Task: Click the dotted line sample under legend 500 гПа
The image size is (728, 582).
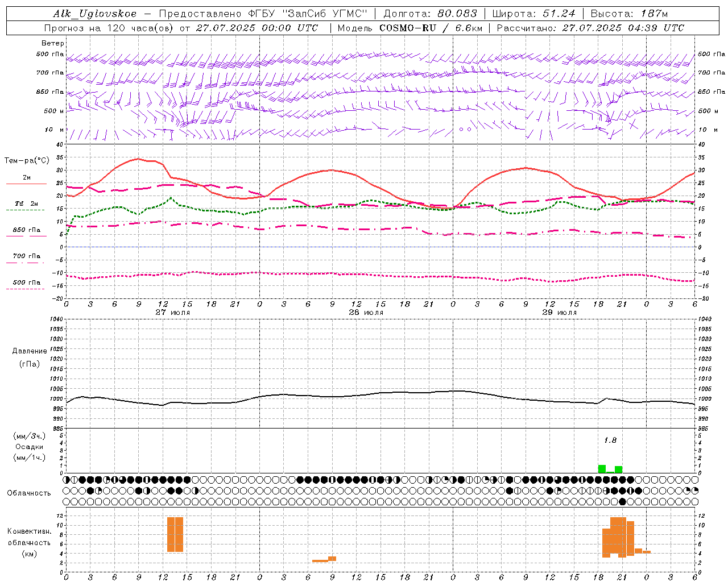Action: click(x=26, y=289)
